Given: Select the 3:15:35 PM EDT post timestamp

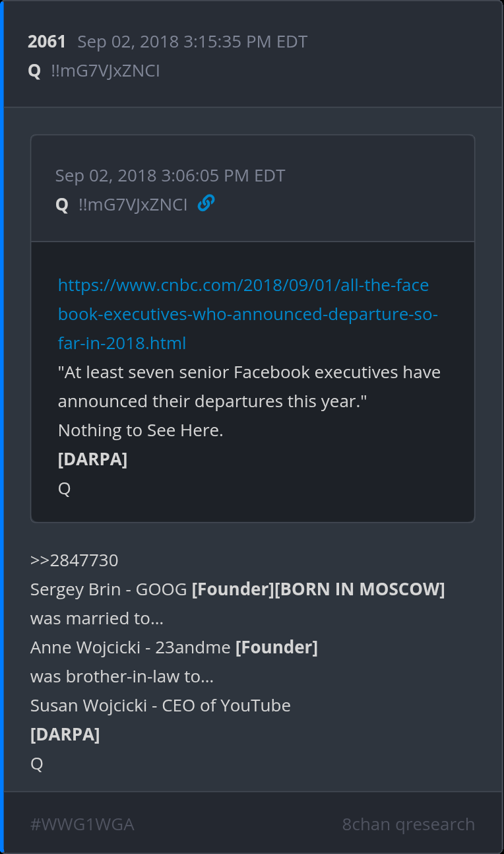Looking at the screenshot, I should tap(192, 42).
